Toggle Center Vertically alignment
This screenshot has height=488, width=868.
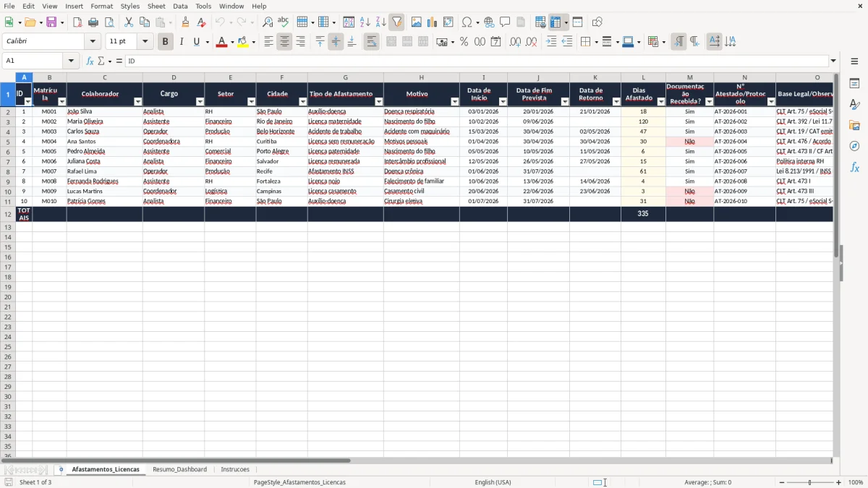336,42
